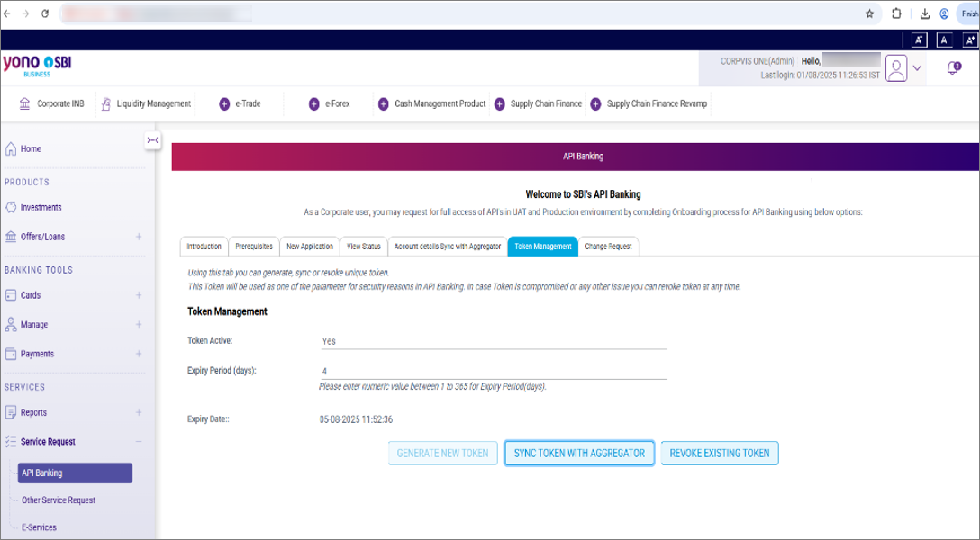Expand the Offers/Loans plus sign
This screenshot has height=540, width=980.
point(139,237)
